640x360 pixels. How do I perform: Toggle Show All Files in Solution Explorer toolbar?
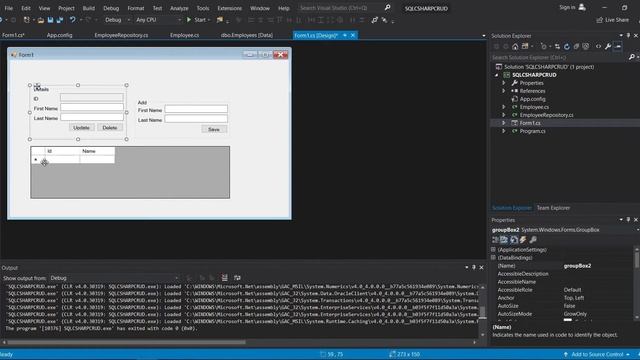(586, 47)
